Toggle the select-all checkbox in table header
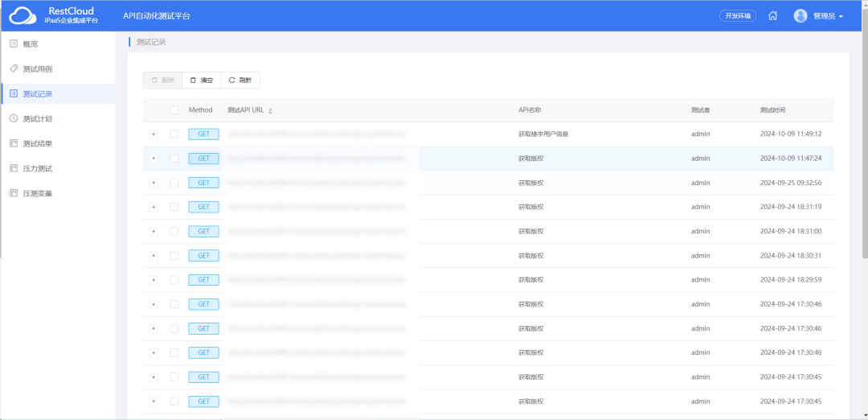This screenshot has width=868, height=420. point(174,110)
